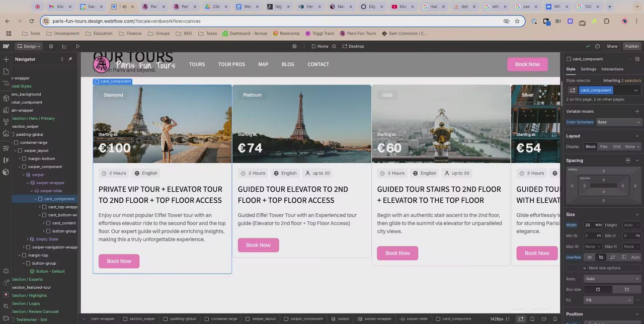644x324 pixels.
Task: Pin the Navigator panel
Action: tap(70, 59)
